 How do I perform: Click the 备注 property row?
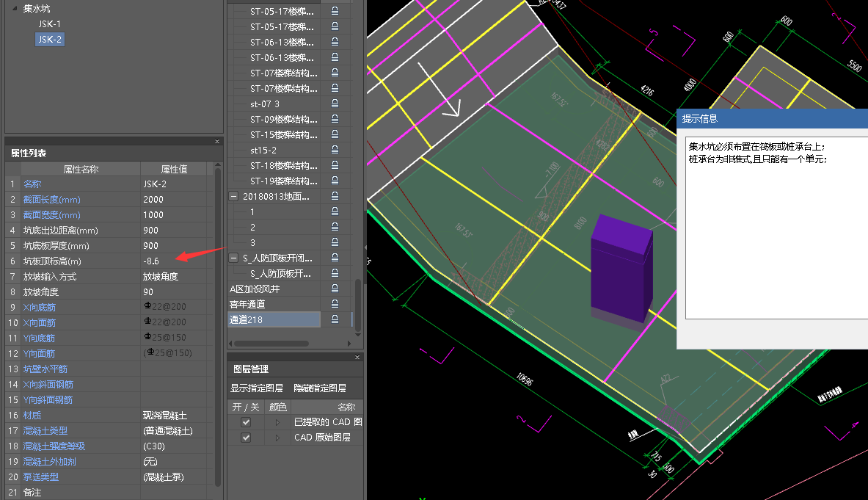[x=109, y=492]
